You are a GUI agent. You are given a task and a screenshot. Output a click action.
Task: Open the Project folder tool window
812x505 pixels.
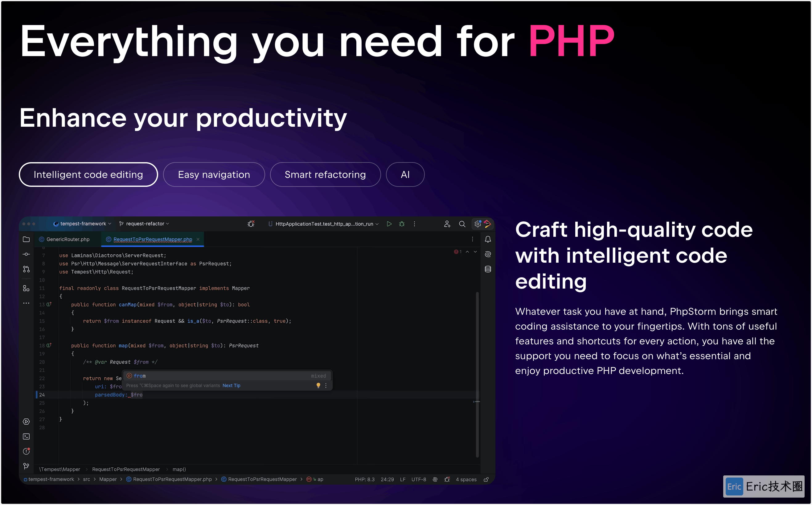[x=26, y=239]
